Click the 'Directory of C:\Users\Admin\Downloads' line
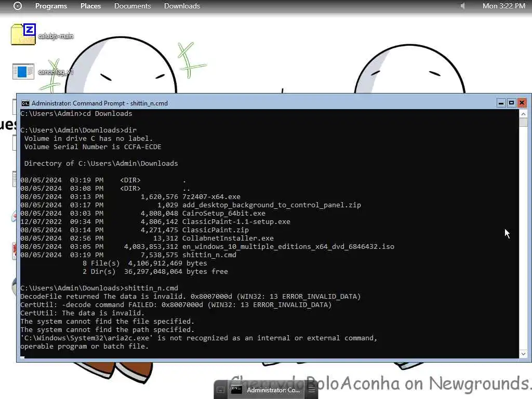The height and width of the screenshot is (399, 532). pyautogui.click(x=101, y=164)
